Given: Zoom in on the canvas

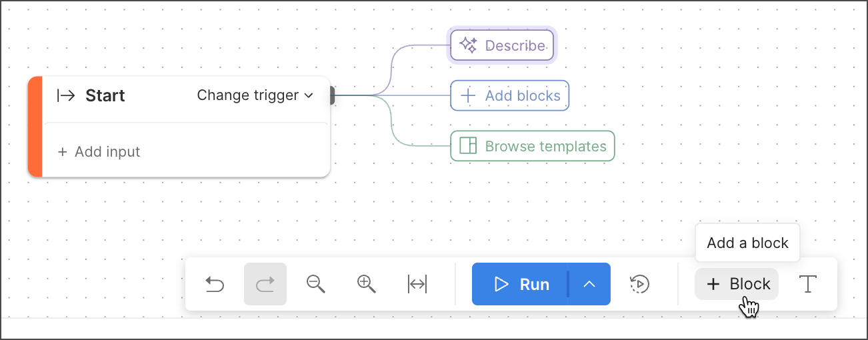Looking at the screenshot, I should pyautogui.click(x=366, y=285).
